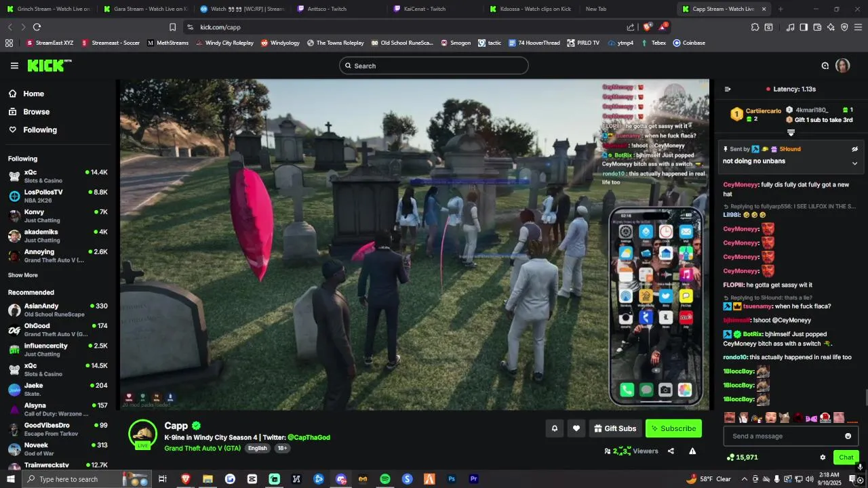This screenshot has width=868, height=488.
Task: Open influencercity recommended channel
Action: (58, 350)
